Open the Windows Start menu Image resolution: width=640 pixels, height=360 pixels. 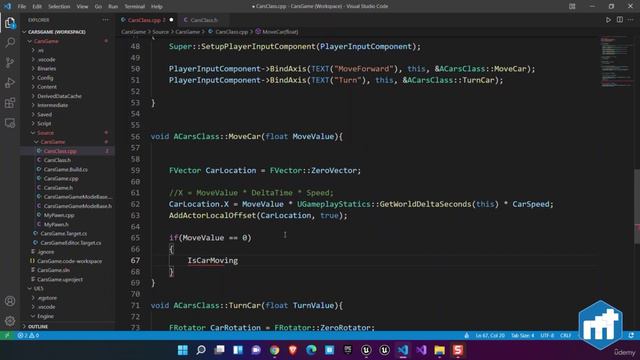coord(182,350)
